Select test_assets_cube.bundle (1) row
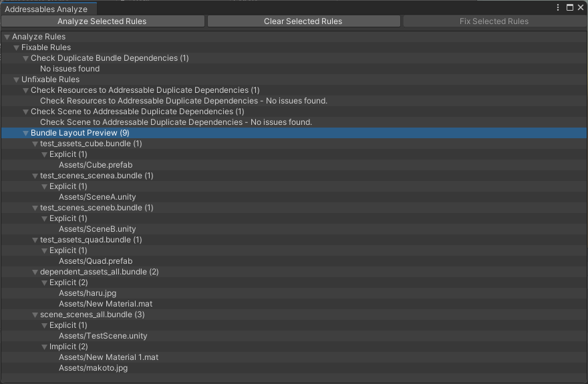This screenshot has height=384, width=588. (x=294, y=144)
